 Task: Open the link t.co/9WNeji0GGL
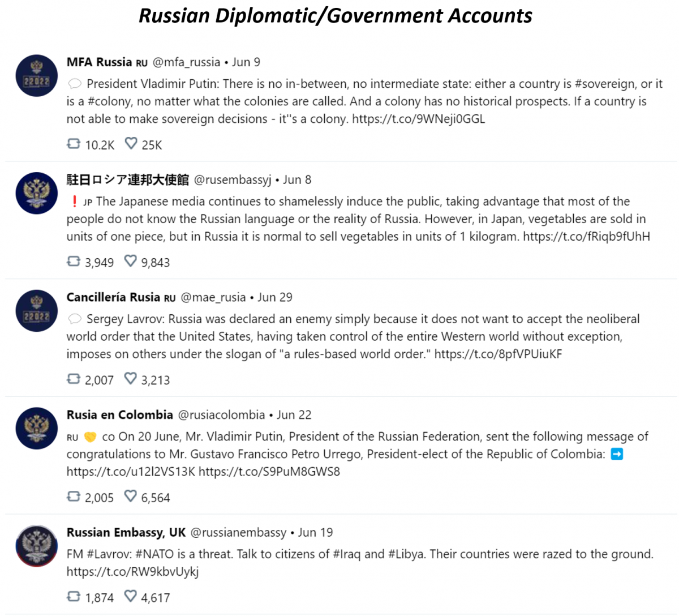click(418, 119)
